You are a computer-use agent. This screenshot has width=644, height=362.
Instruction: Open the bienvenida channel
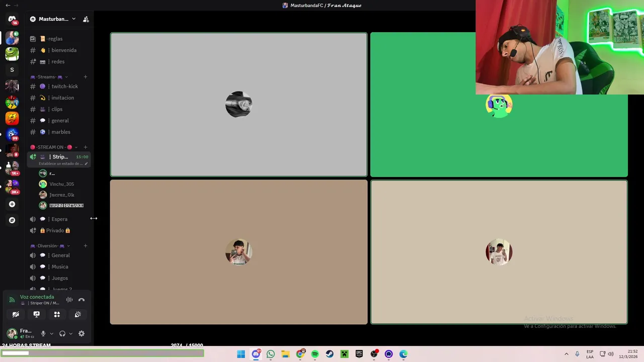tap(59, 50)
